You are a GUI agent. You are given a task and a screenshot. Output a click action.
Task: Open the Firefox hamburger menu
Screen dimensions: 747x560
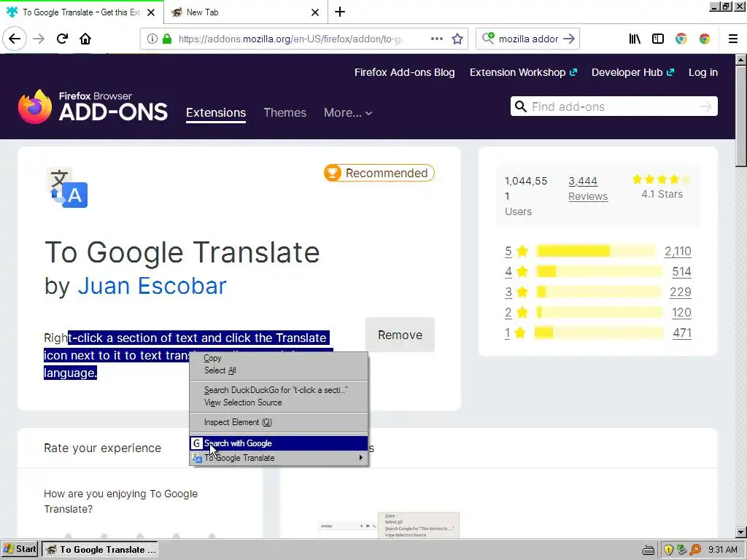733,39
